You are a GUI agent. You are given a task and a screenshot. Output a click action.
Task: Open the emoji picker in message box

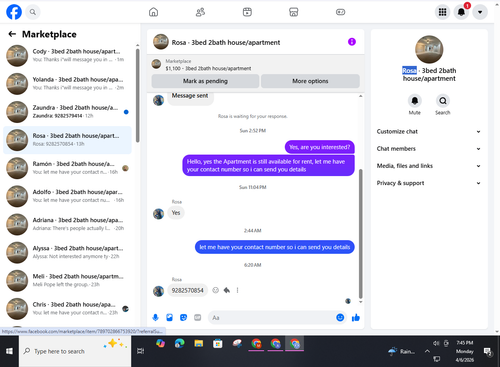point(340,318)
